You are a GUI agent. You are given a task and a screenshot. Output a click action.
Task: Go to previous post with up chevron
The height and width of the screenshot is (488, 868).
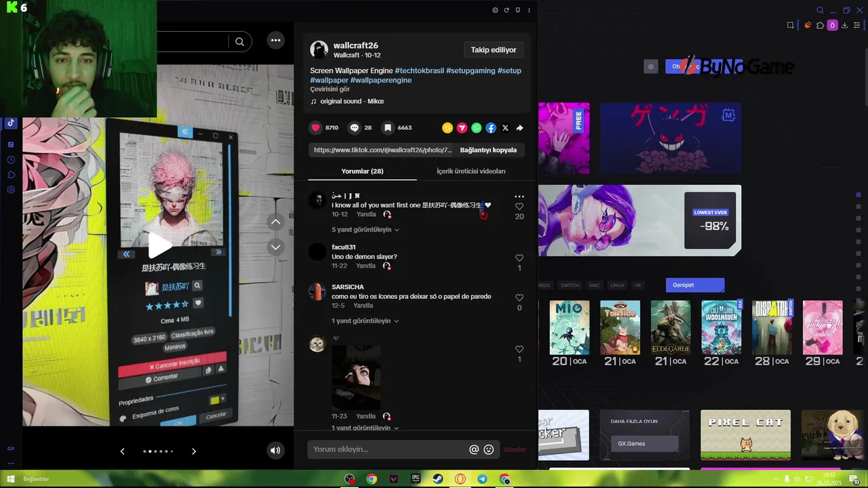(x=275, y=222)
